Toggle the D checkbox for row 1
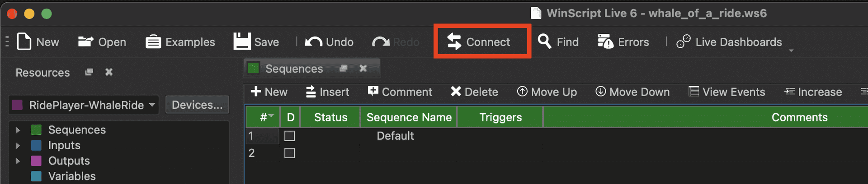The height and width of the screenshot is (184, 868). pos(290,136)
